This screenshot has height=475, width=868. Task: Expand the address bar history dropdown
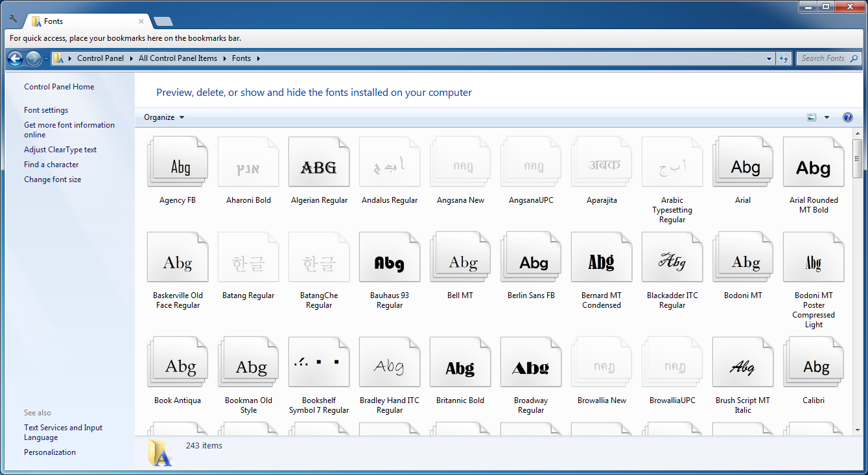[769, 58]
